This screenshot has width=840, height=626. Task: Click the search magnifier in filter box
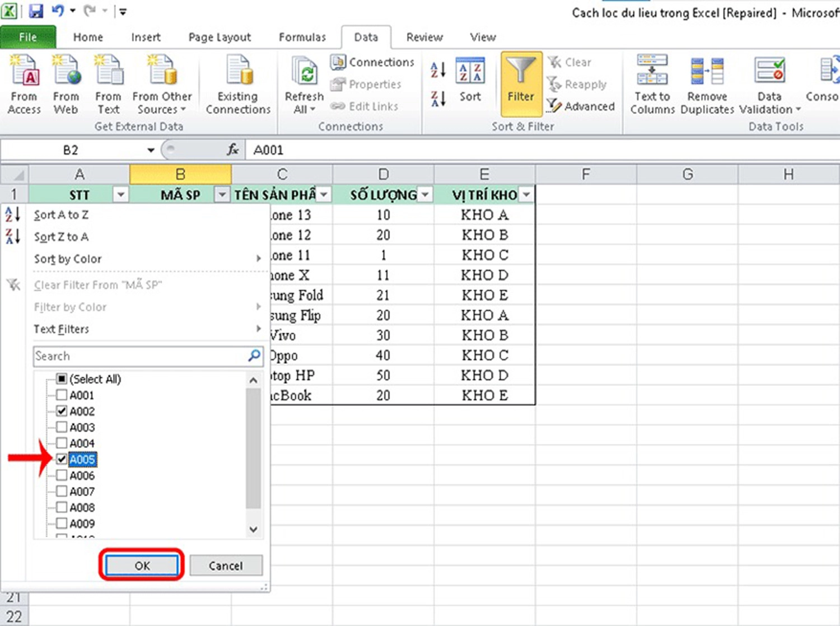pos(254,356)
